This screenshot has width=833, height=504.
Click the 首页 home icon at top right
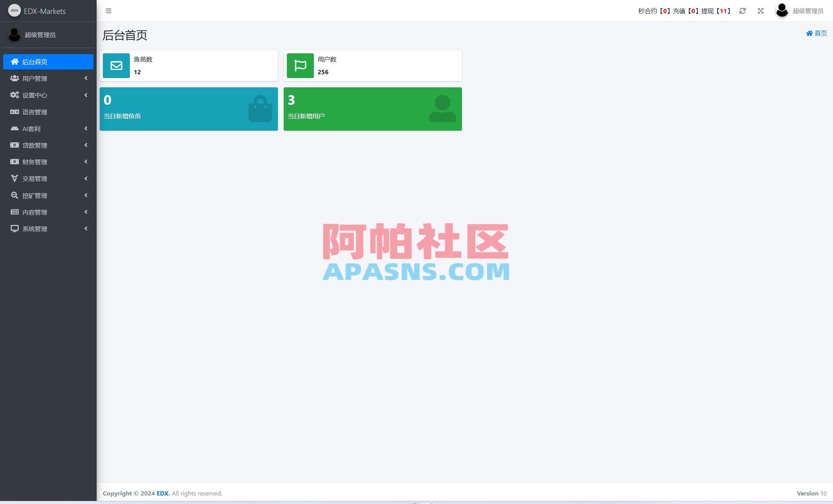809,33
